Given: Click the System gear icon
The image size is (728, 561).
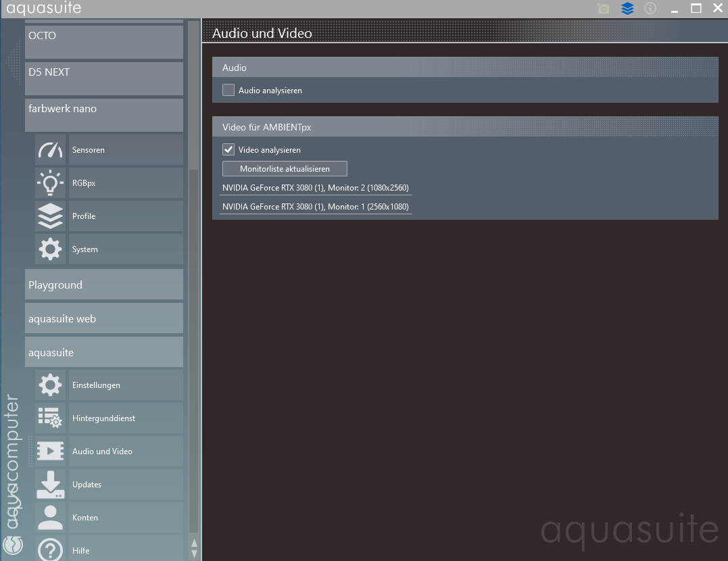Looking at the screenshot, I should coord(50,249).
